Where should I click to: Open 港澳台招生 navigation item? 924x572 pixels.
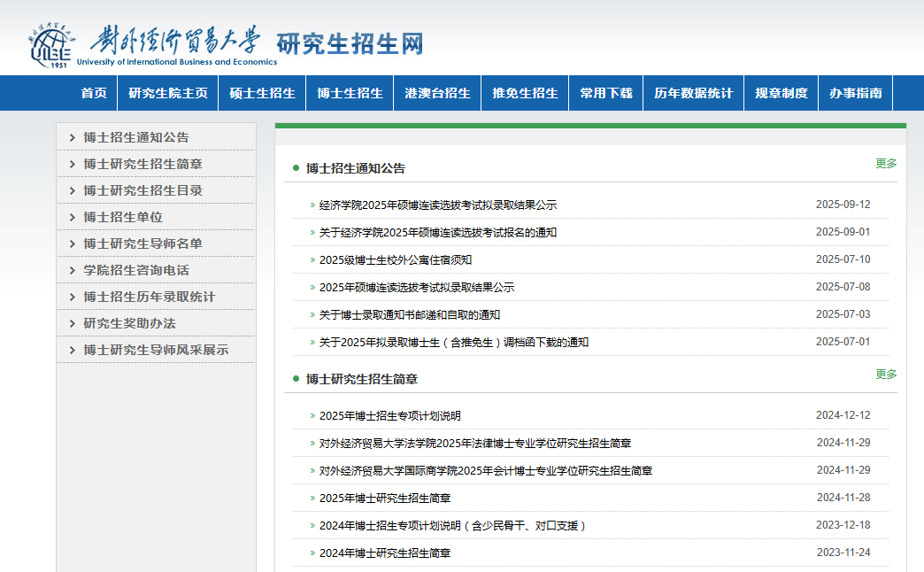[x=437, y=93]
